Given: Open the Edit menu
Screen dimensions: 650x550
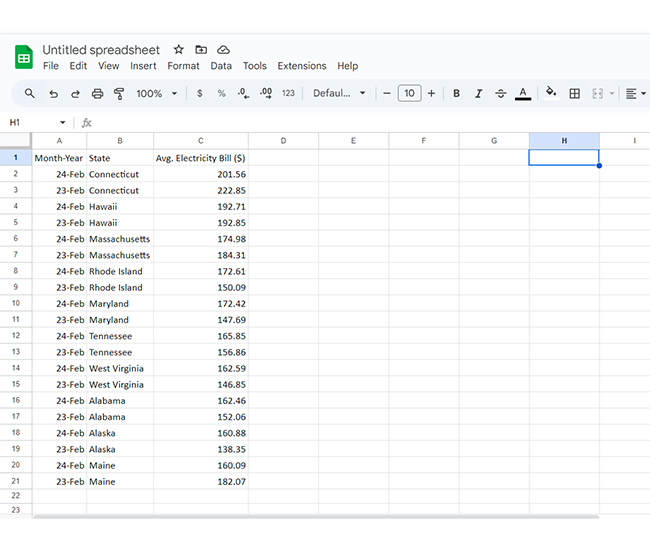Looking at the screenshot, I should 78,66.
